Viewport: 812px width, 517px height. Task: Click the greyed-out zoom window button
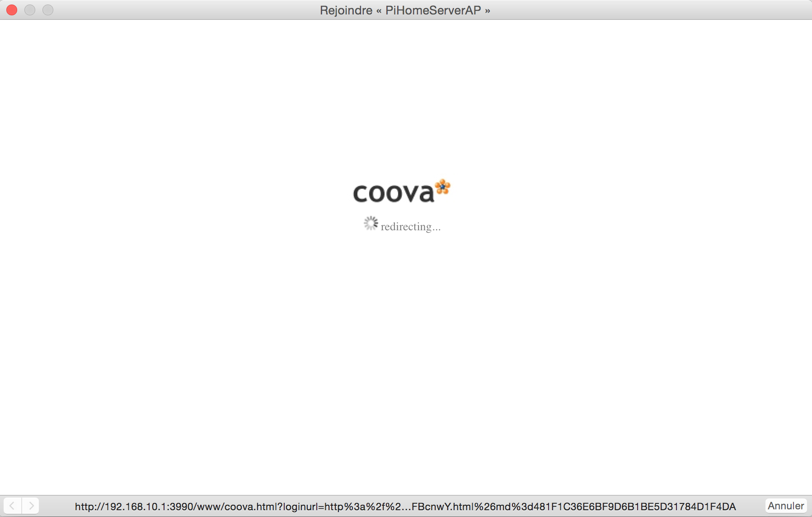(48, 10)
